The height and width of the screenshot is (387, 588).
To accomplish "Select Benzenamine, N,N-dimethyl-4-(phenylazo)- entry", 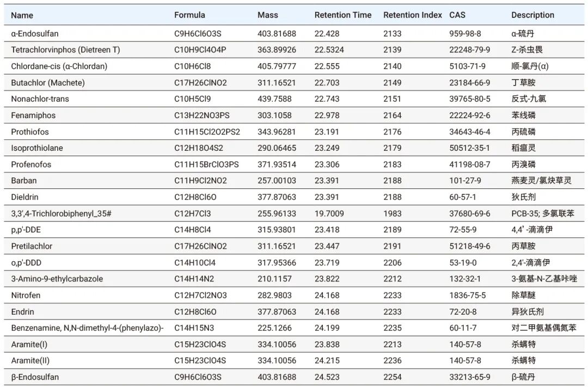I will [x=87, y=328].
